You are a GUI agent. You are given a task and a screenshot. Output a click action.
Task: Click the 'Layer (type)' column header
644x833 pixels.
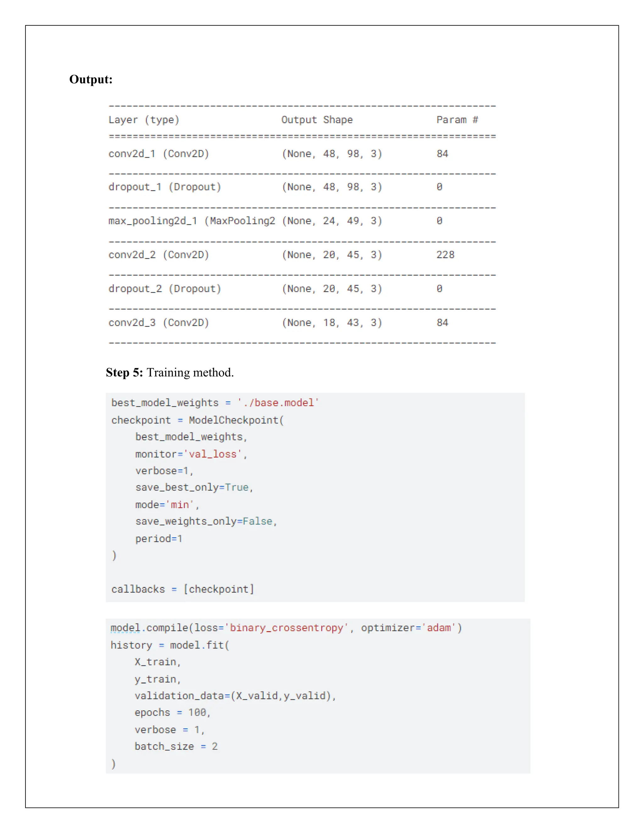click(144, 120)
